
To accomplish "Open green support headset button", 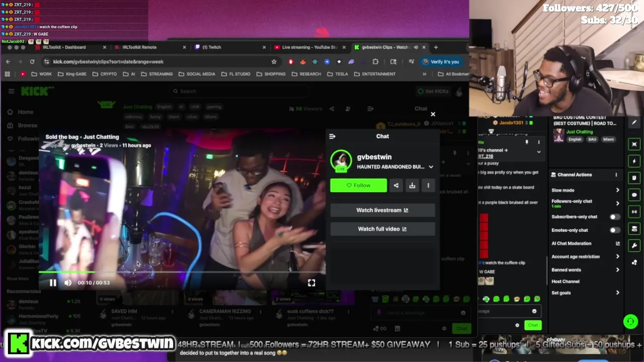I will [631, 322].
